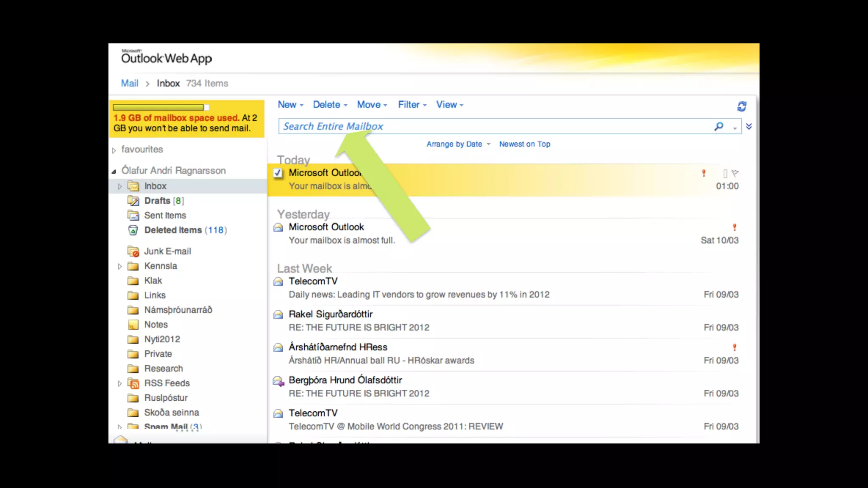Click the Notes folder icon

[x=133, y=325]
